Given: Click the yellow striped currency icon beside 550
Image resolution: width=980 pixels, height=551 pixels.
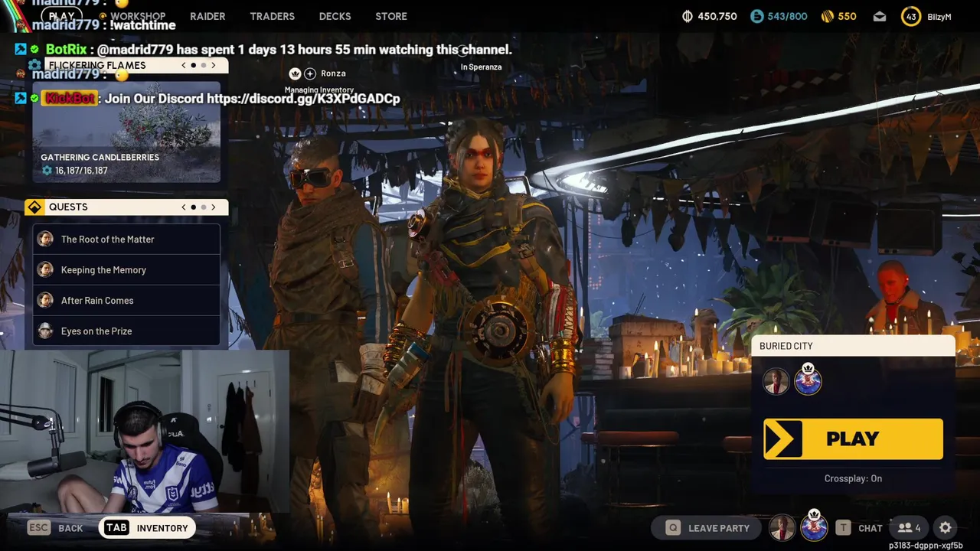Looking at the screenshot, I should 827,16.
